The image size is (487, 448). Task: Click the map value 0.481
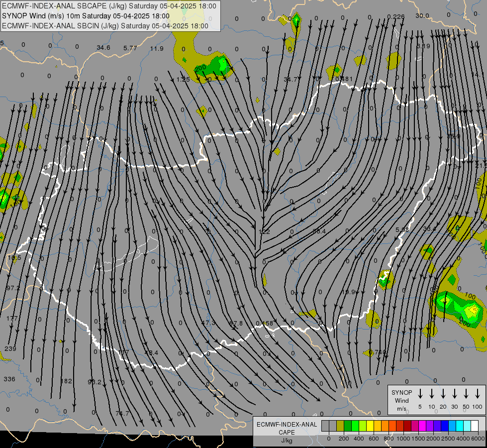pyautogui.click(x=344, y=79)
